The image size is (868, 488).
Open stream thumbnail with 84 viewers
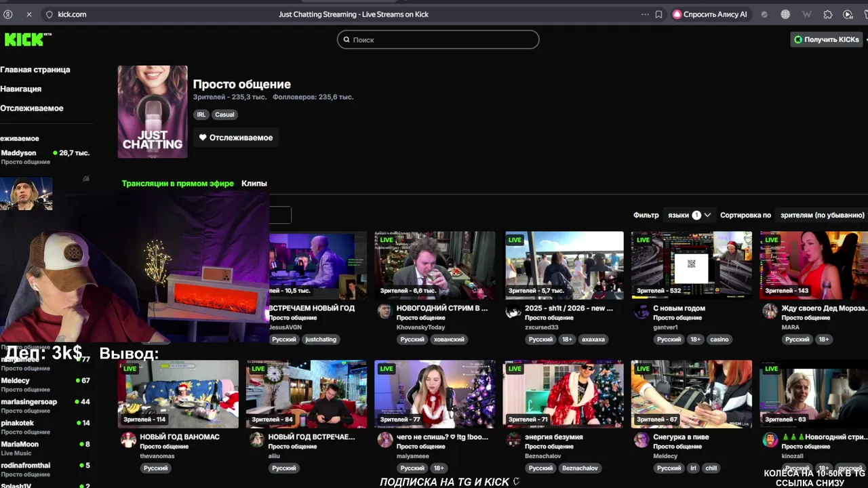point(307,394)
